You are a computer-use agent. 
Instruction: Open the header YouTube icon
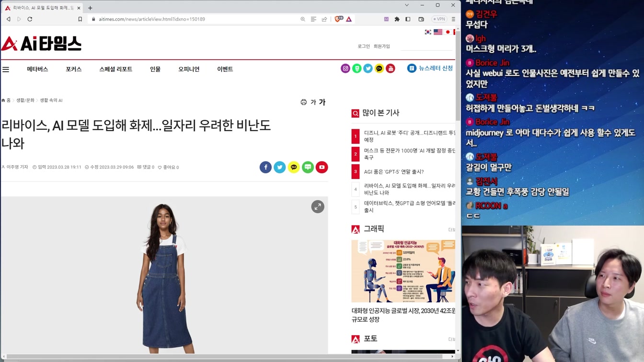[391, 68]
